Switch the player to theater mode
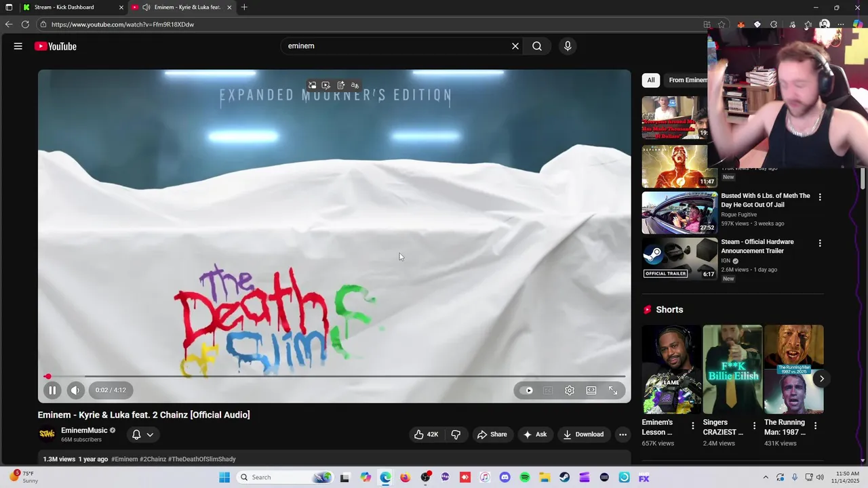868x488 pixels. coord(591,390)
